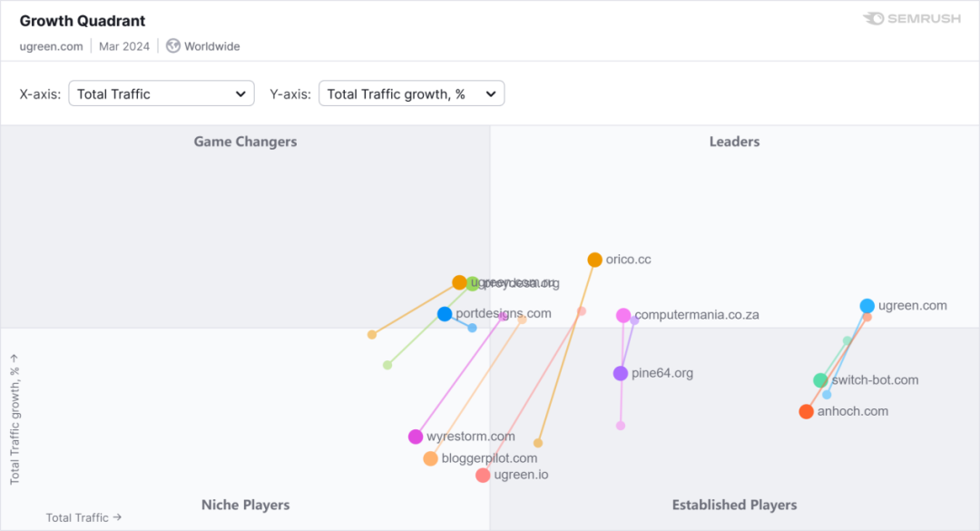Screen dimensions: 980x531
Task: Click the orico.cc orange data point
Action: [x=594, y=260]
